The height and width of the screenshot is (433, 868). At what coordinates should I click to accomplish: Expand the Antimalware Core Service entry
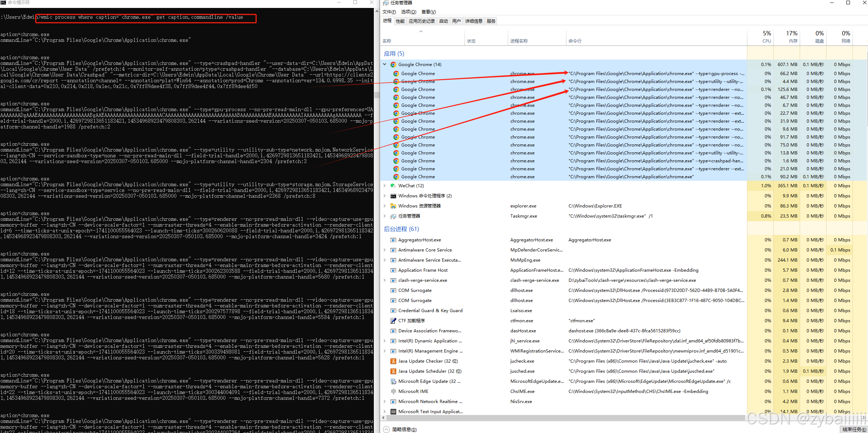click(x=385, y=250)
